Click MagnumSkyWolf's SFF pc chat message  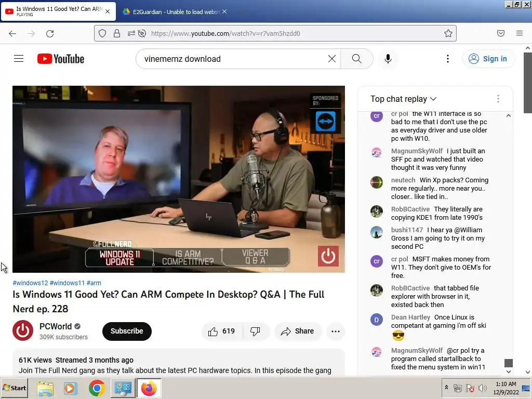coord(438,159)
